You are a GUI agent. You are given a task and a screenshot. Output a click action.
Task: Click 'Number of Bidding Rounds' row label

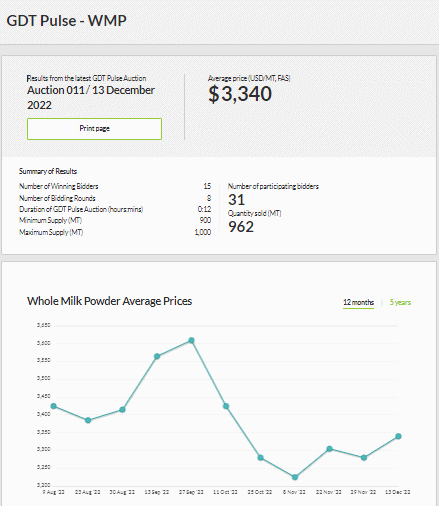(x=57, y=198)
